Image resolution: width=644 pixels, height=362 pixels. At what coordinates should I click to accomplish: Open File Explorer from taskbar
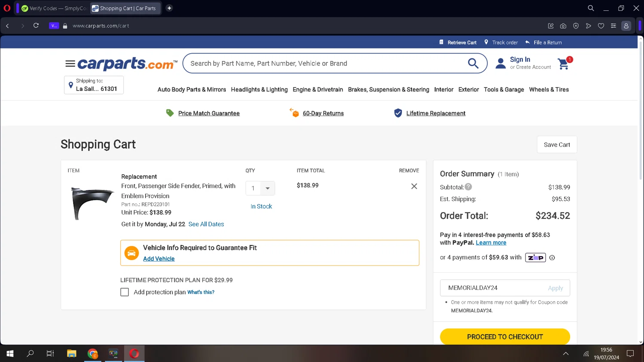(x=72, y=353)
